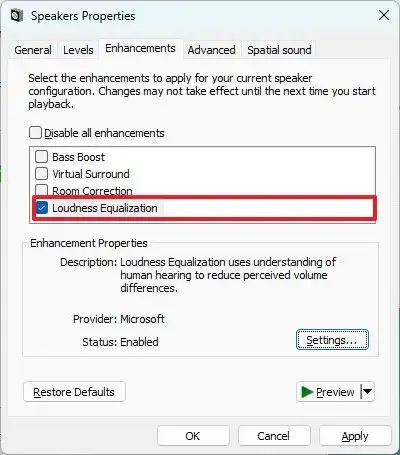
Task: Confirm changes with the OK button
Action: click(193, 436)
